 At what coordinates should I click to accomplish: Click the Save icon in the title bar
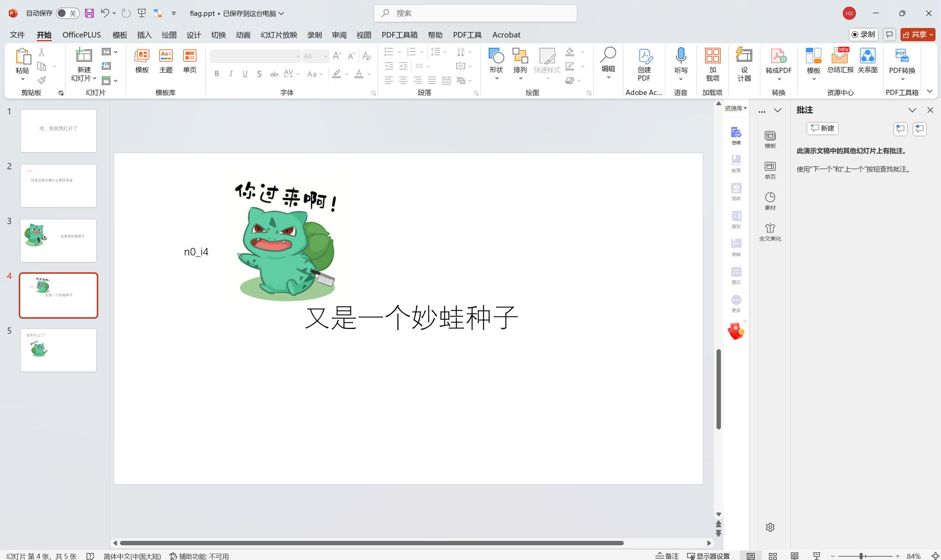tap(89, 13)
